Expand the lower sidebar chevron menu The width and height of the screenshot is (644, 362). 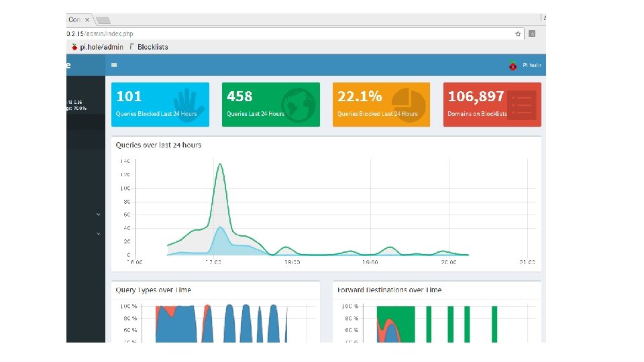tap(98, 233)
